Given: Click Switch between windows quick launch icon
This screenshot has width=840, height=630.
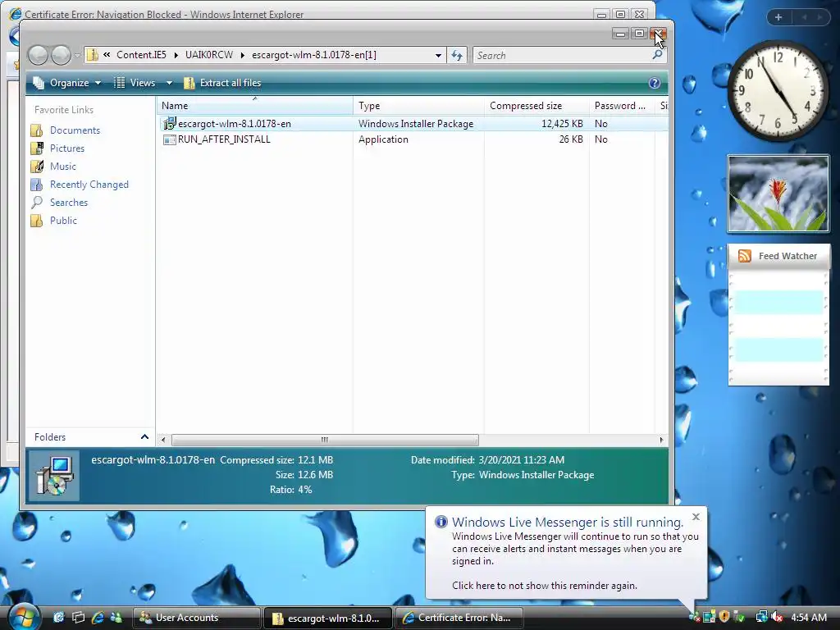Looking at the screenshot, I should tap(78, 617).
